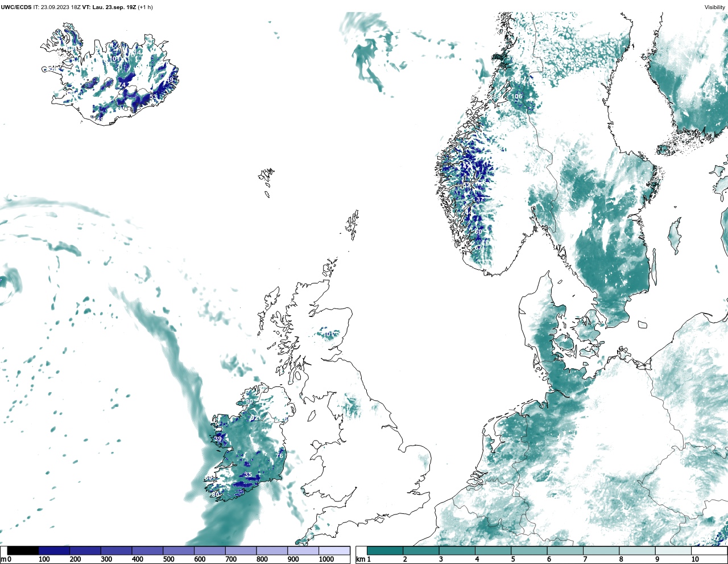Click the 10 label on the km scale
728x564 pixels.
tap(695, 559)
